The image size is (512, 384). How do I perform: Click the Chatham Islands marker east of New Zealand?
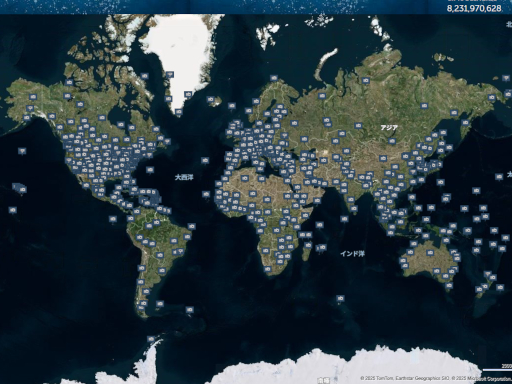500,287
